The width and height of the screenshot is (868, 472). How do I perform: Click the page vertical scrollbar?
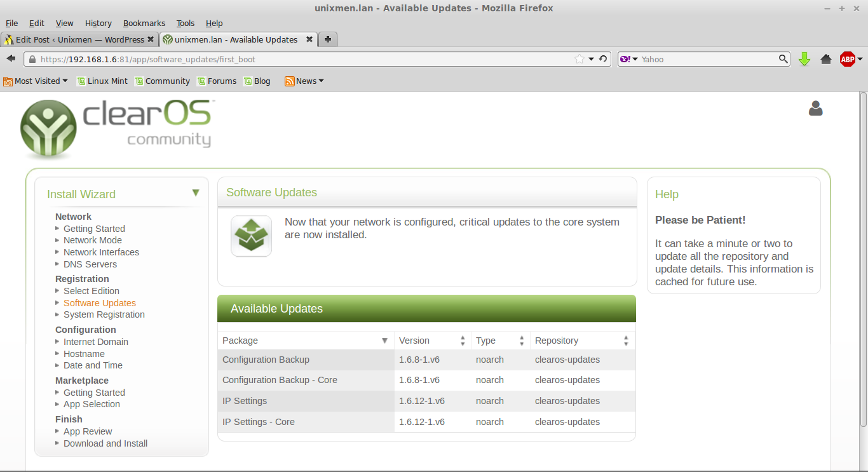[864, 260]
